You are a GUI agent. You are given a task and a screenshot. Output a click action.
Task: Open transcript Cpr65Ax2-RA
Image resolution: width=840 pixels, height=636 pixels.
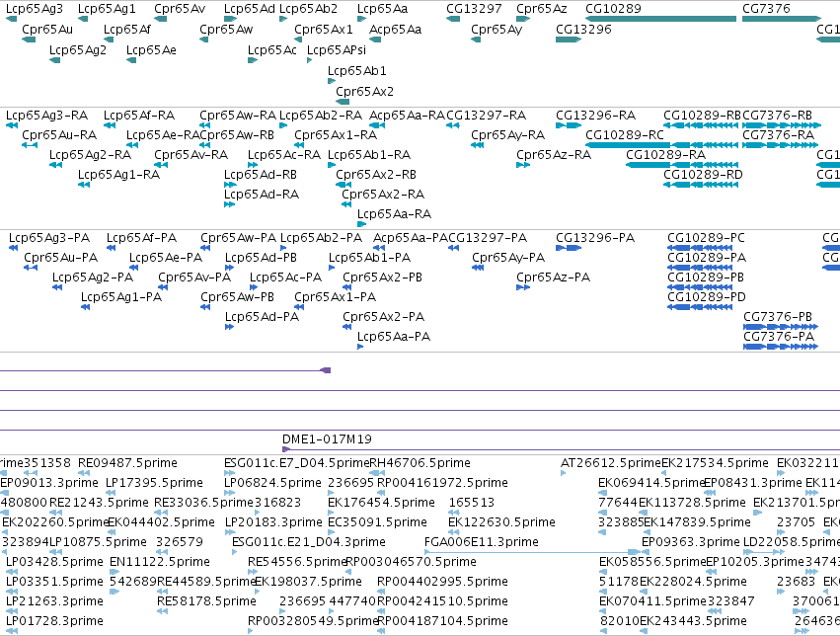point(383,194)
